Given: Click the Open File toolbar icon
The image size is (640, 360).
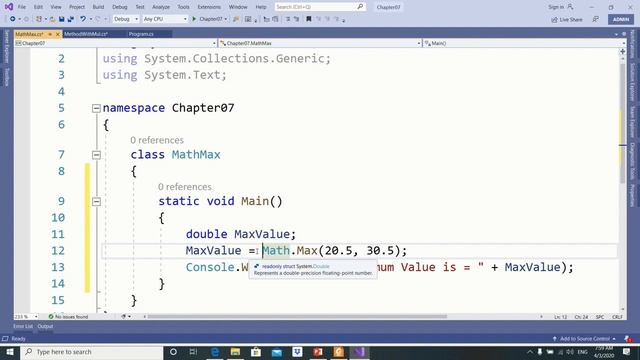Looking at the screenshot, I should tap(53, 19).
